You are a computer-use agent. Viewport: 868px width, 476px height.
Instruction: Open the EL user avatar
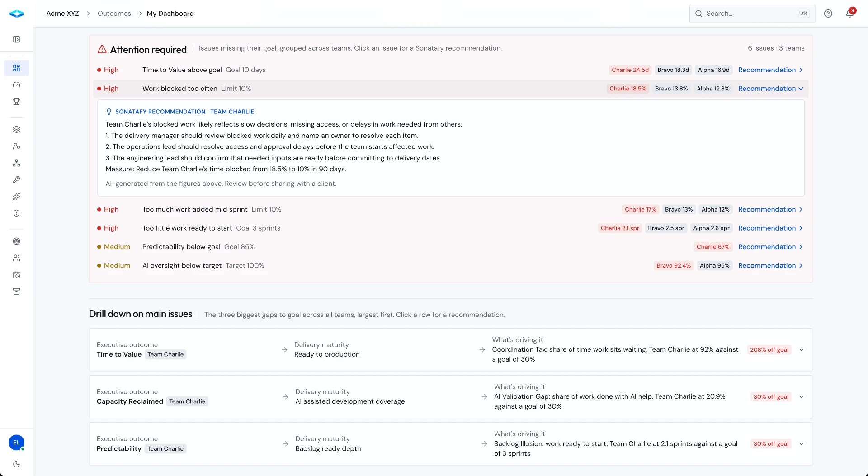[16, 443]
